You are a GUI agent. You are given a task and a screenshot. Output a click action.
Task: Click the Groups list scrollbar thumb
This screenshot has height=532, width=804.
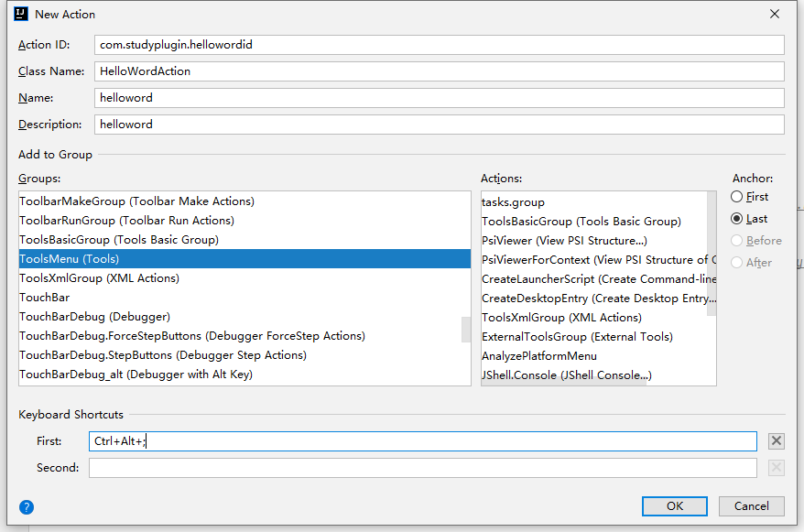click(466, 329)
